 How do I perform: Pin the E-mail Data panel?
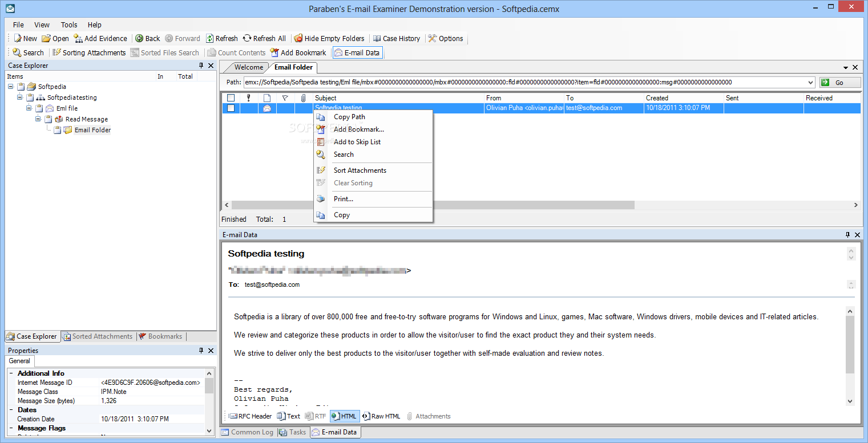847,234
